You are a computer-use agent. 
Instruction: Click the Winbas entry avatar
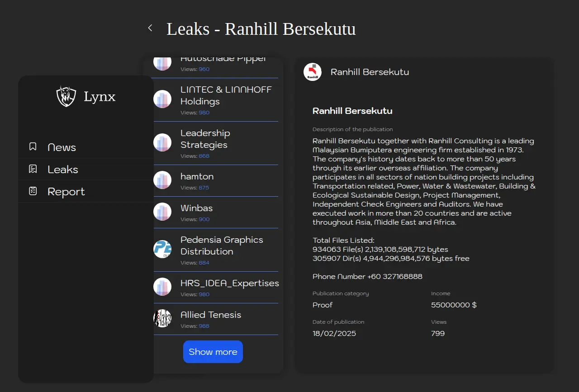[162, 212]
